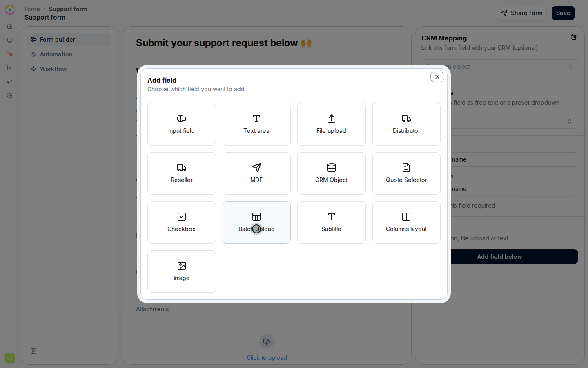Close the Add field dialog
Screen dimensions: 588x368
point(437,77)
